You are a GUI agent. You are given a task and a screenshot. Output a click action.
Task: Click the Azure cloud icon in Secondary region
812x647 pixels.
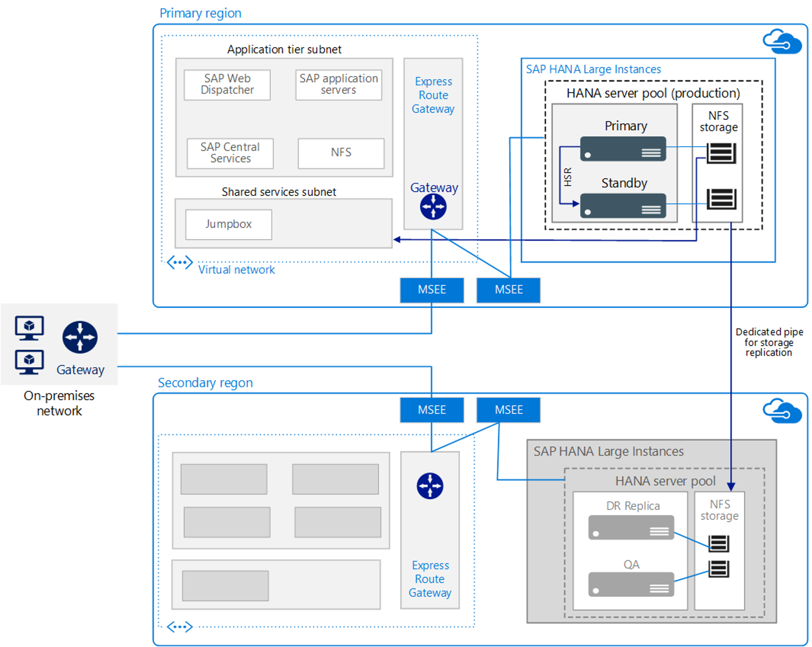(x=782, y=411)
